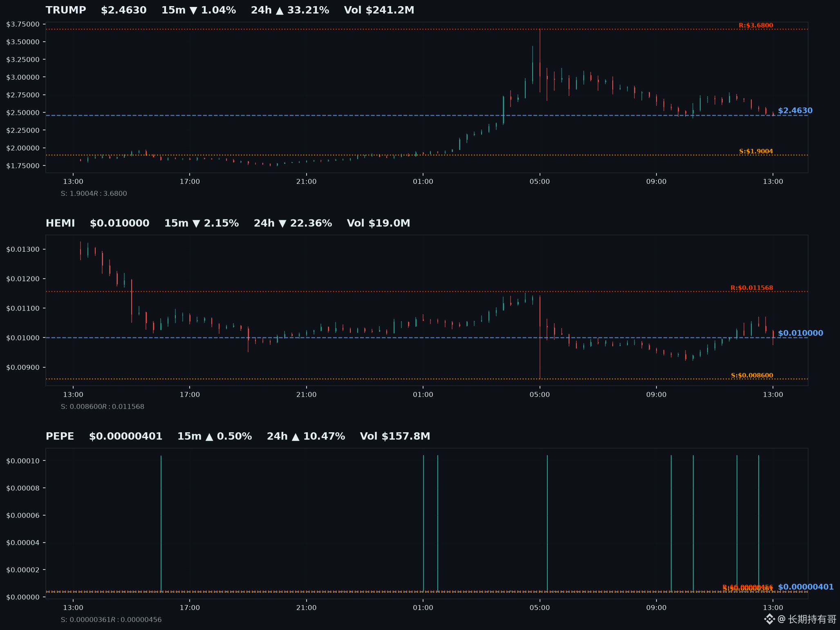Select TRUMP header price $2.4630

point(123,10)
